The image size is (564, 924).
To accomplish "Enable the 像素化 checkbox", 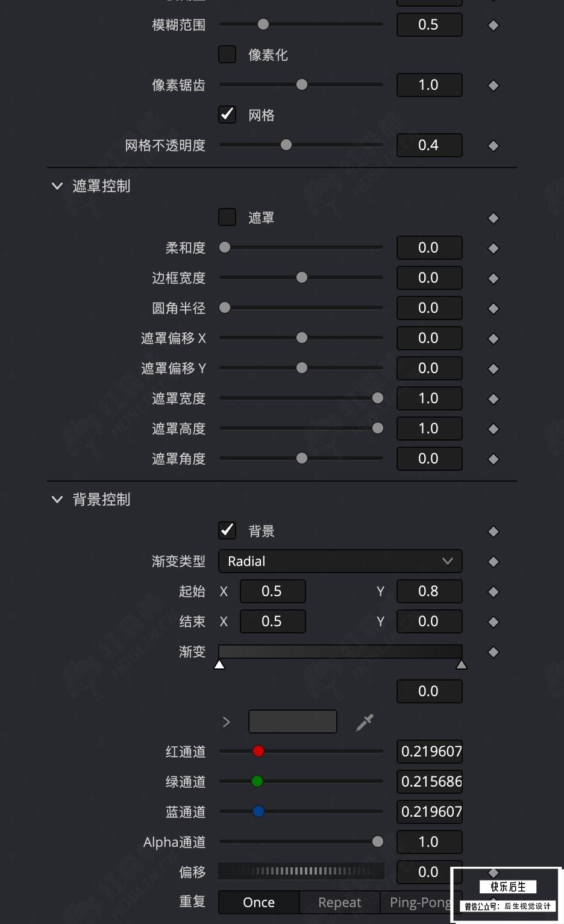I will tap(227, 54).
